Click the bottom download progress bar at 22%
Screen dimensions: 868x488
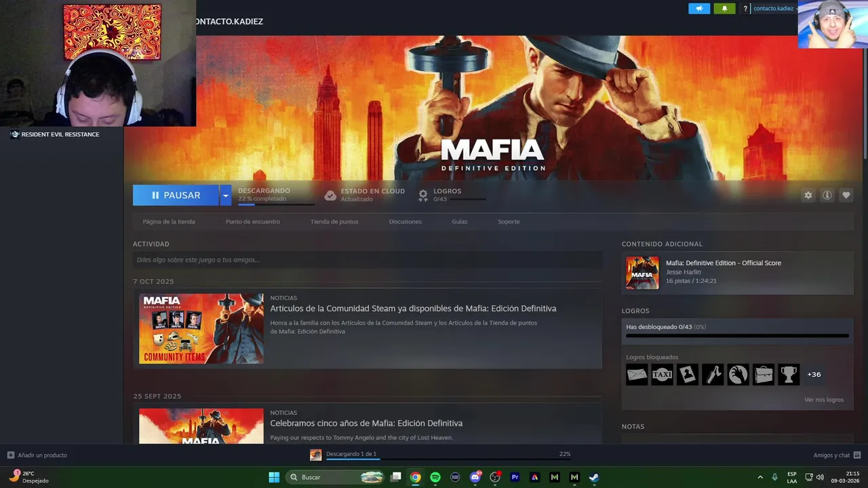coord(448,459)
